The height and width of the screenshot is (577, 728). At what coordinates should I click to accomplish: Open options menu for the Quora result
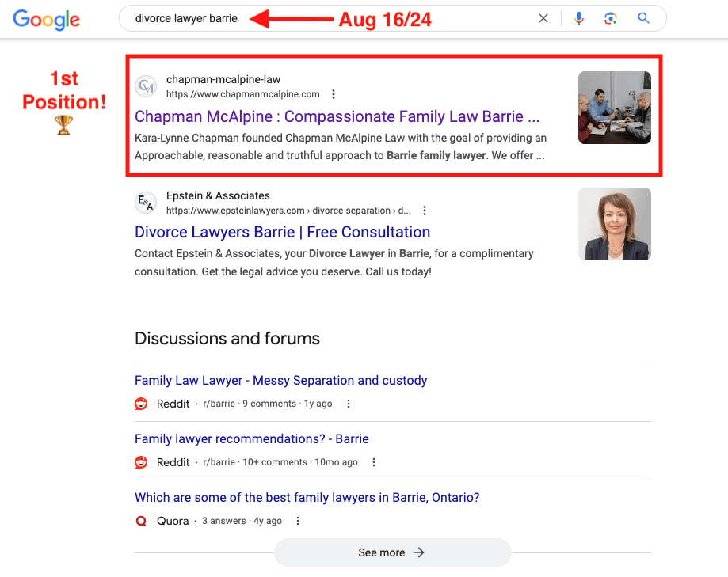(x=298, y=521)
